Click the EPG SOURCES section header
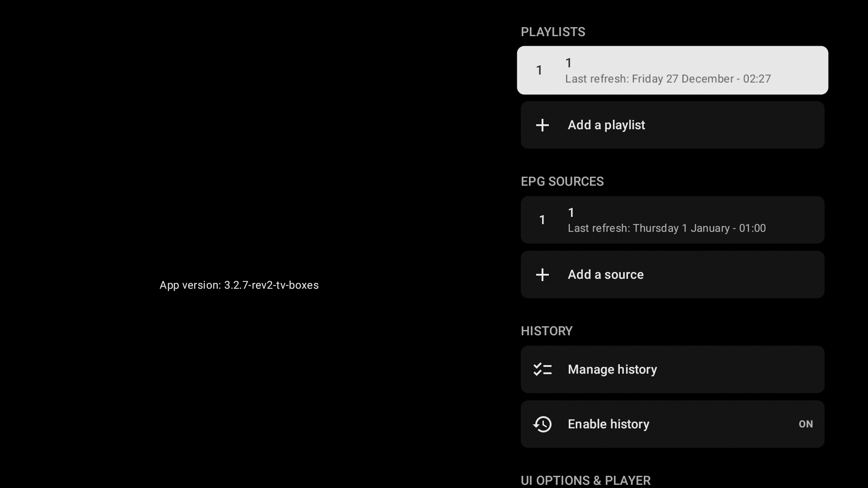The image size is (868, 488). click(562, 182)
